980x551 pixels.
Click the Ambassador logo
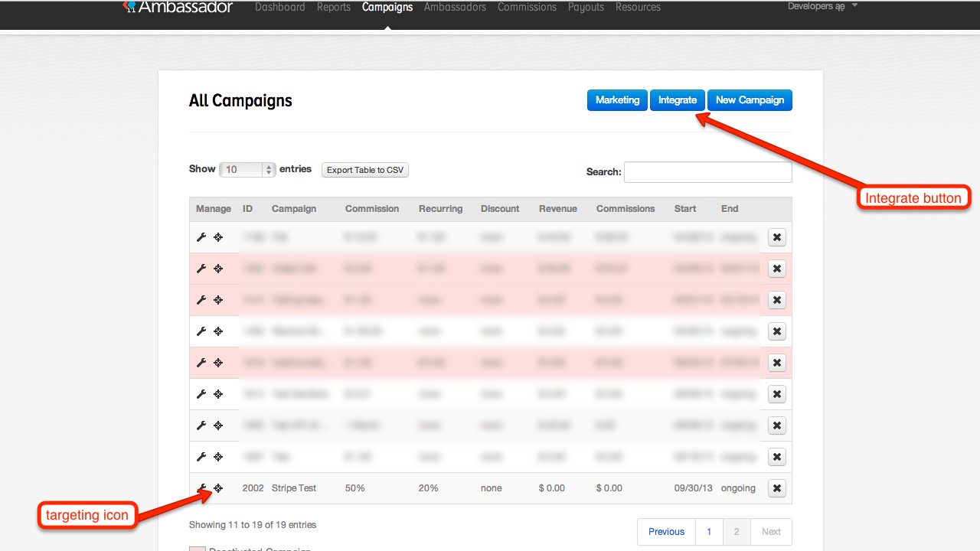coord(178,7)
